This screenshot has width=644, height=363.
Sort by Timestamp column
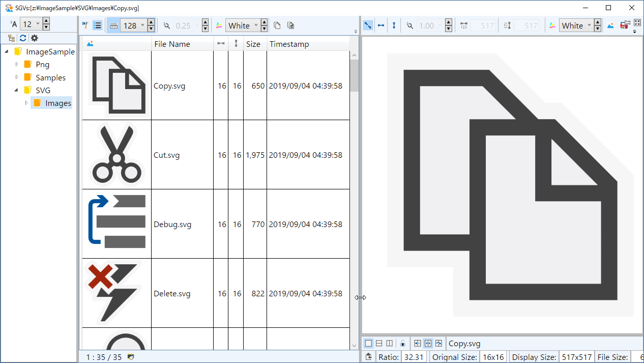pyautogui.click(x=289, y=44)
